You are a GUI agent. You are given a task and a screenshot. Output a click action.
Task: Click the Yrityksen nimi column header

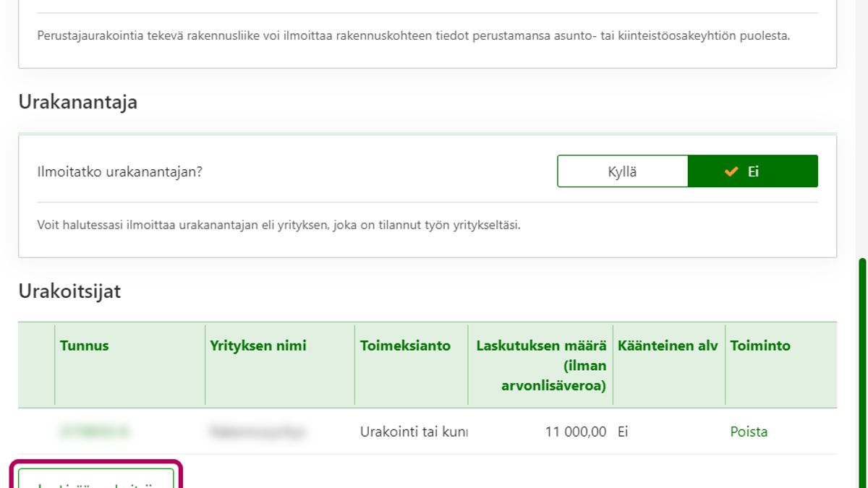(258, 346)
